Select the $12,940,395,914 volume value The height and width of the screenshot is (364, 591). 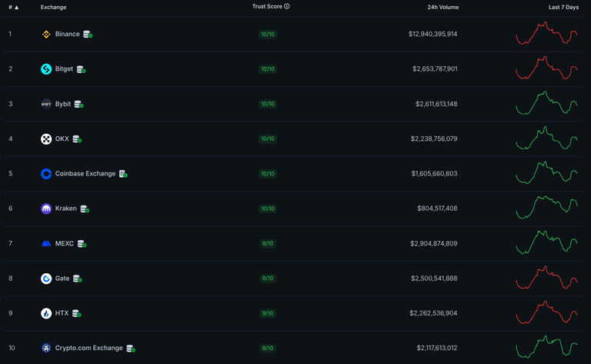pos(432,34)
